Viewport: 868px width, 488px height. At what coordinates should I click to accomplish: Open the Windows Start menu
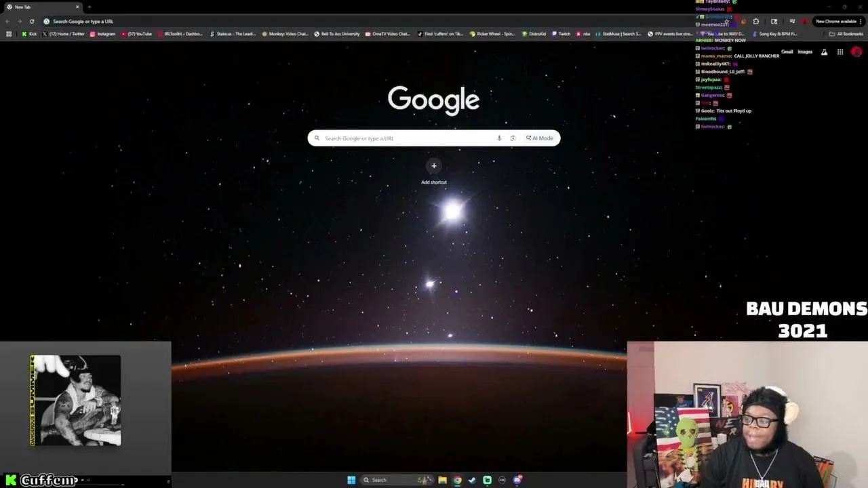tap(351, 480)
